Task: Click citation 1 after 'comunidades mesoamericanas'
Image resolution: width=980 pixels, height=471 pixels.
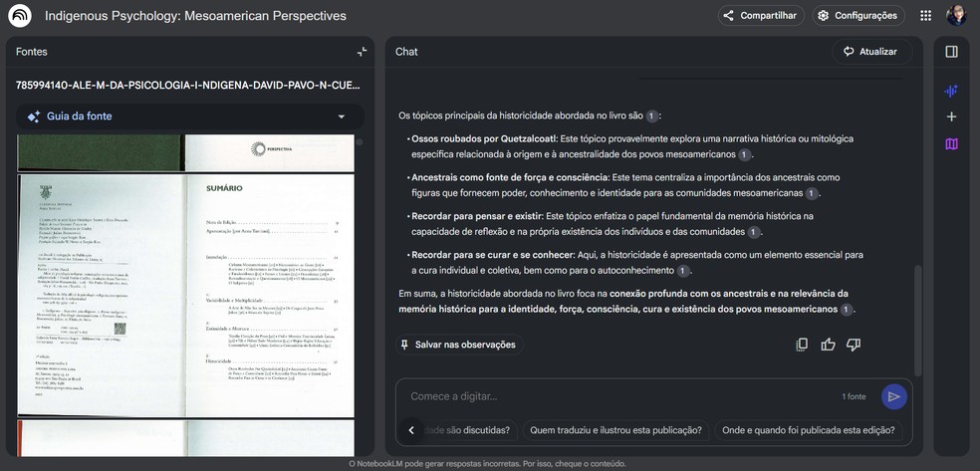Action: coord(812,193)
